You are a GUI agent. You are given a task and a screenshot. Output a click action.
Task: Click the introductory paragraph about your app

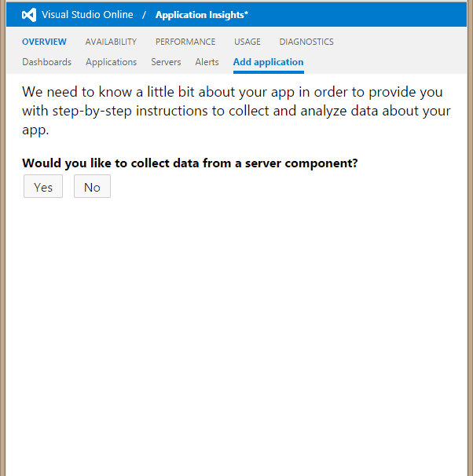point(236,111)
